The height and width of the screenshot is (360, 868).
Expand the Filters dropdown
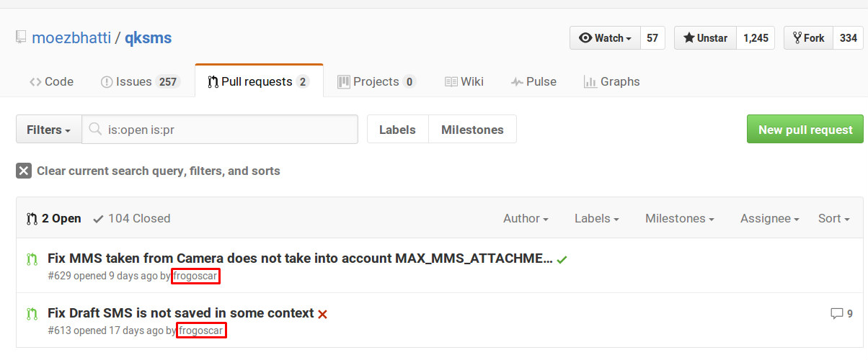pyautogui.click(x=48, y=130)
